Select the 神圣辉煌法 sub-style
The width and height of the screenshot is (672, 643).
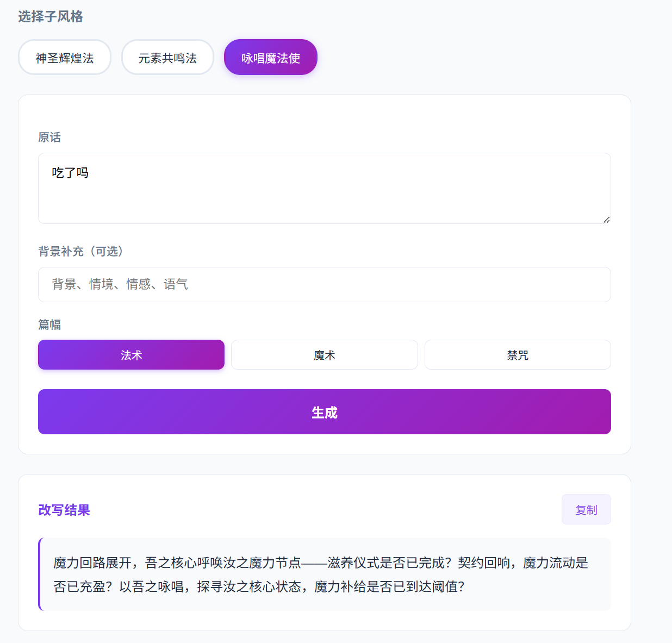pyautogui.click(x=65, y=57)
